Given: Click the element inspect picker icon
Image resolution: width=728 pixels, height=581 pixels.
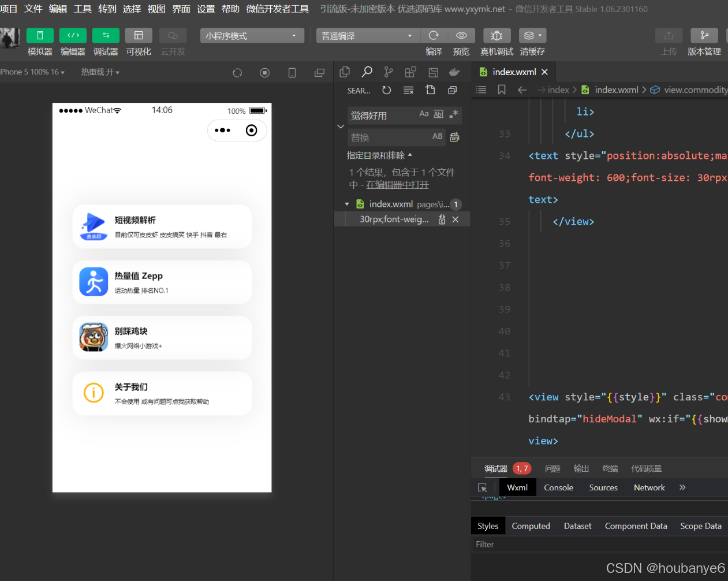Looking at the screenshot, I should click(483, 488).
